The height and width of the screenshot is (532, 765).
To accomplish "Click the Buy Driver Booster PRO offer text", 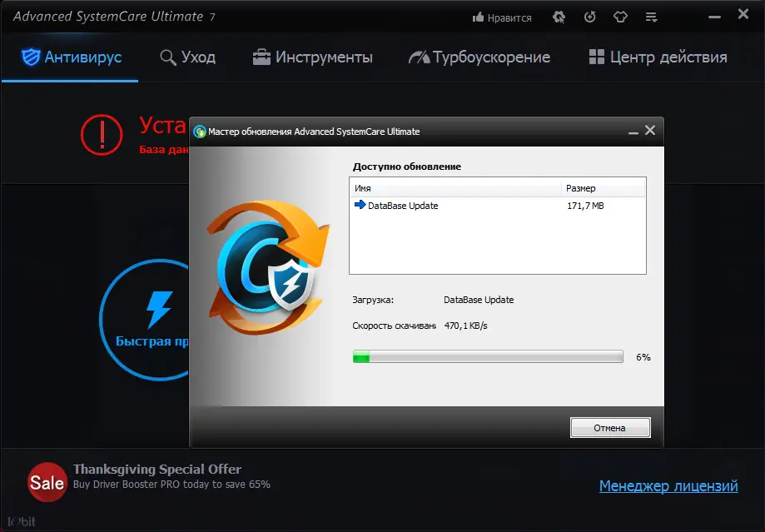I will point(171,485).
